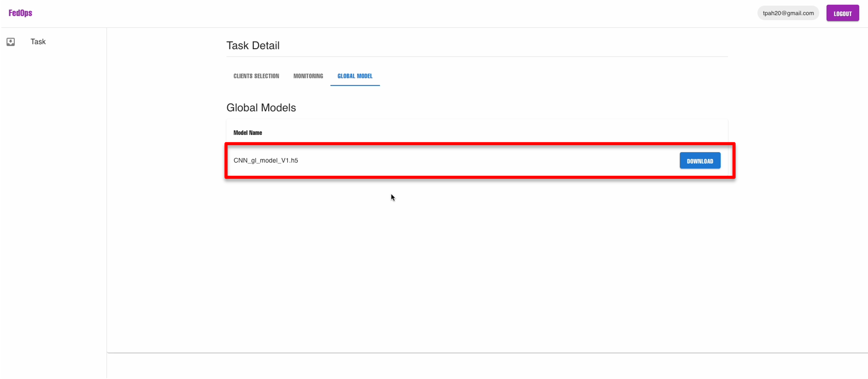
Task: Click the Logout button
Action: [x=842, y=14]
